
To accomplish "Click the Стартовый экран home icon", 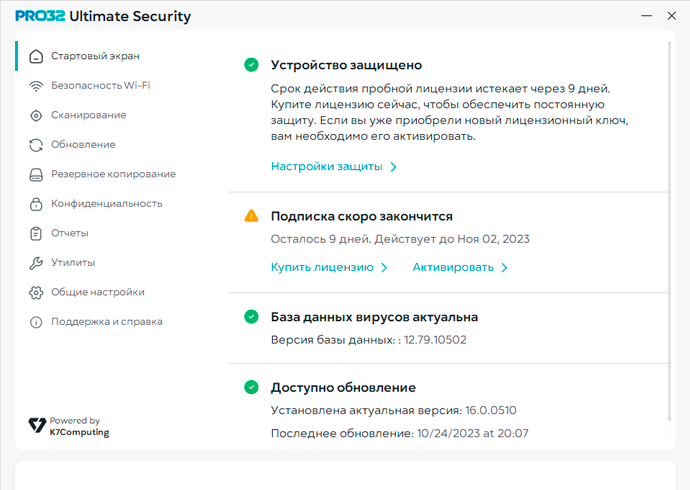I will point(36,56).
